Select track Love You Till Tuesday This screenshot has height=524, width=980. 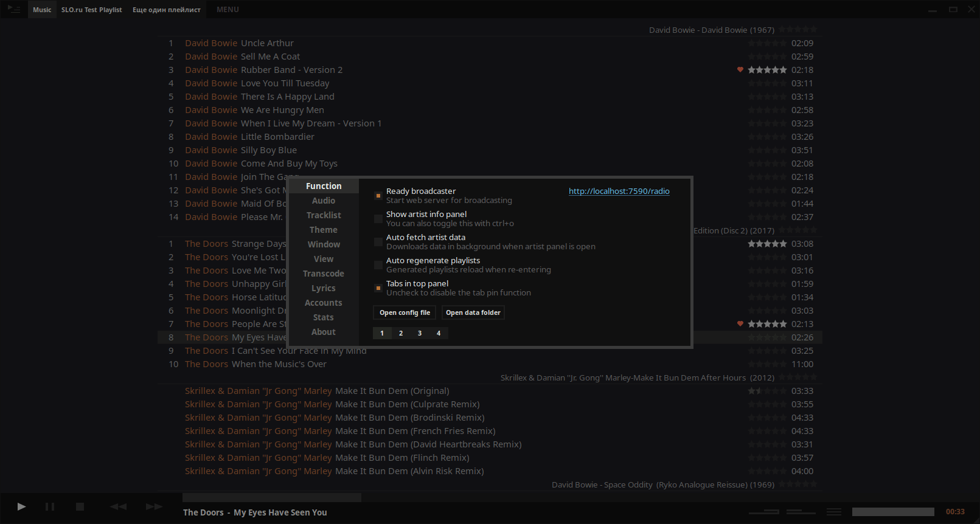490,83
